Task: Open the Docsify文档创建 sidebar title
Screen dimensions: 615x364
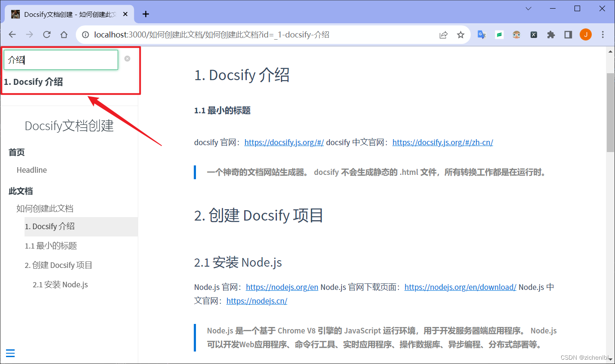Action: pos(69,126)
